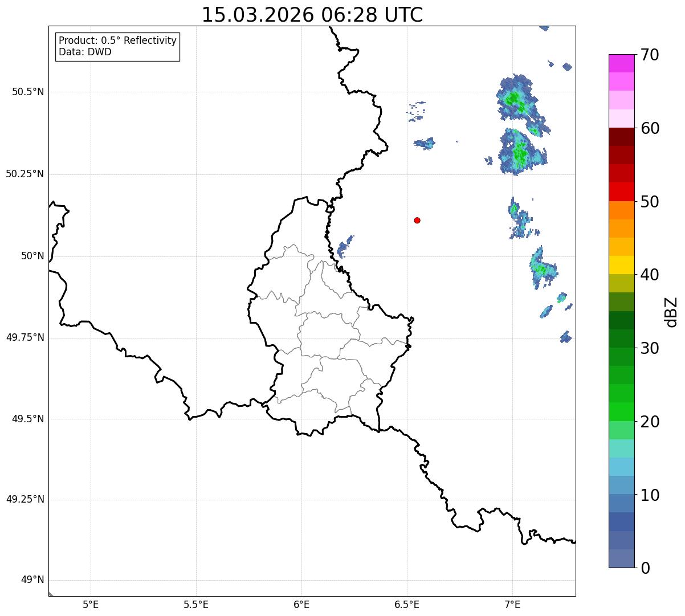Click the longitude label 6.5°E
Screen dimensions: 685x616
407,604
